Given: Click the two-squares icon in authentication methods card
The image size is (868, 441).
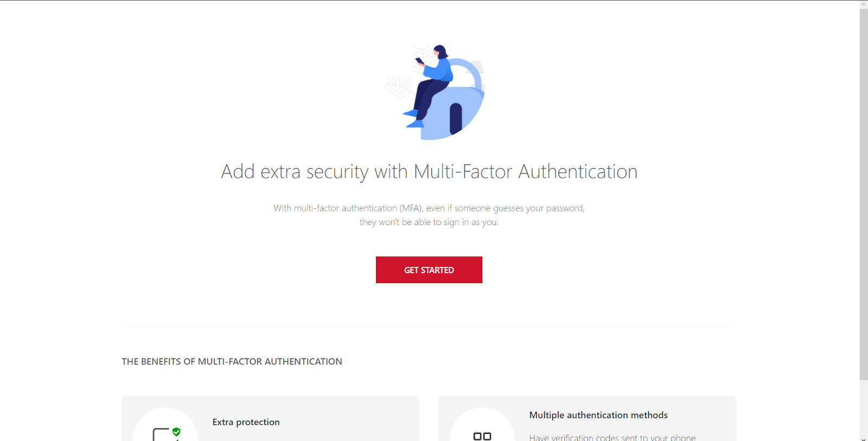Looking at the screenshot, I should pos(482,436).
